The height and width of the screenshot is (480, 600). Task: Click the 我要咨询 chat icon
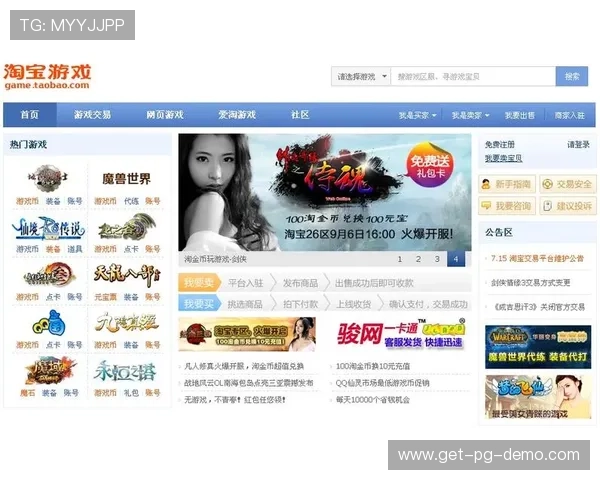(x=486, y=206)
